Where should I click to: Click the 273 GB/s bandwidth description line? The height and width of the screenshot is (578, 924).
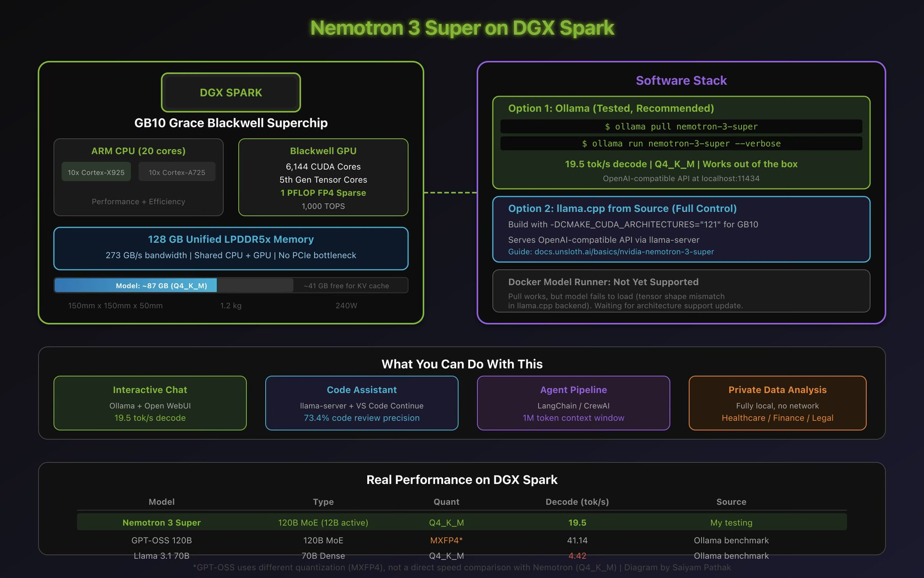231,255
